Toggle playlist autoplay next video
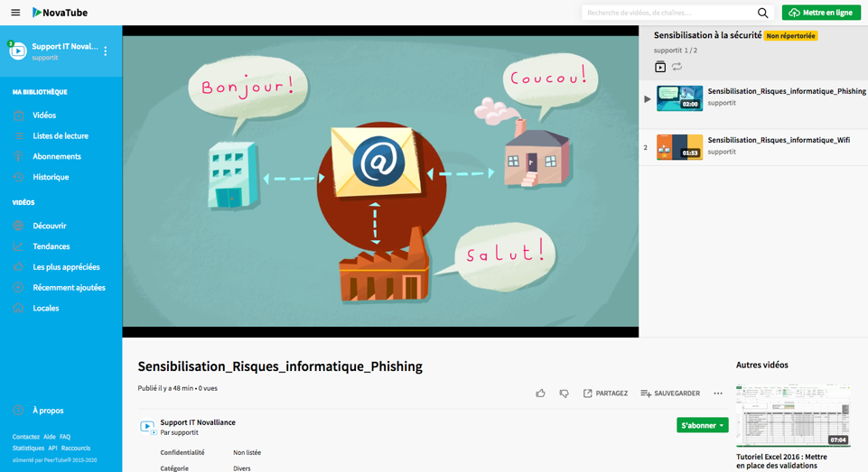Viewport: 868px width, 472px height. (660, 67)
